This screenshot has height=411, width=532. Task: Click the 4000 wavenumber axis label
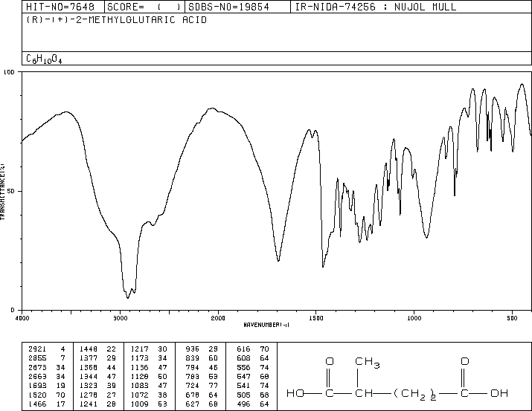(22, 318)
